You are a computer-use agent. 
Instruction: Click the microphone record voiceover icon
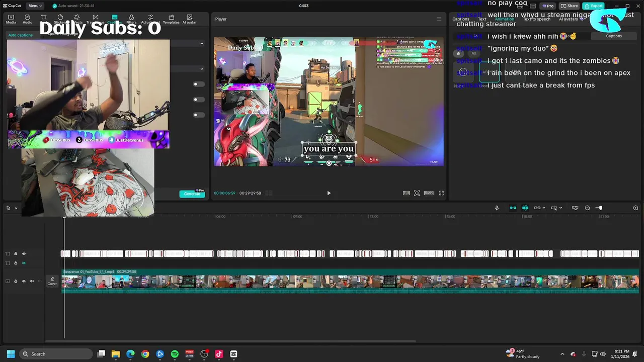coord(497,208)
